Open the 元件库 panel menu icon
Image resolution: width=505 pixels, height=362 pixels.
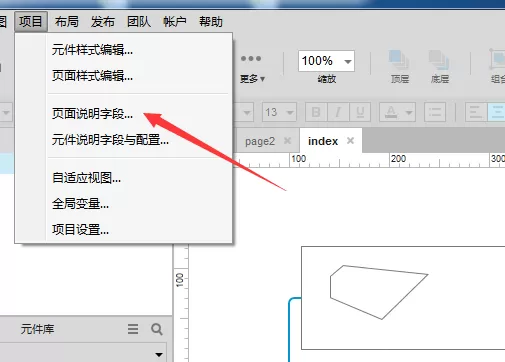tap(133, 329)
